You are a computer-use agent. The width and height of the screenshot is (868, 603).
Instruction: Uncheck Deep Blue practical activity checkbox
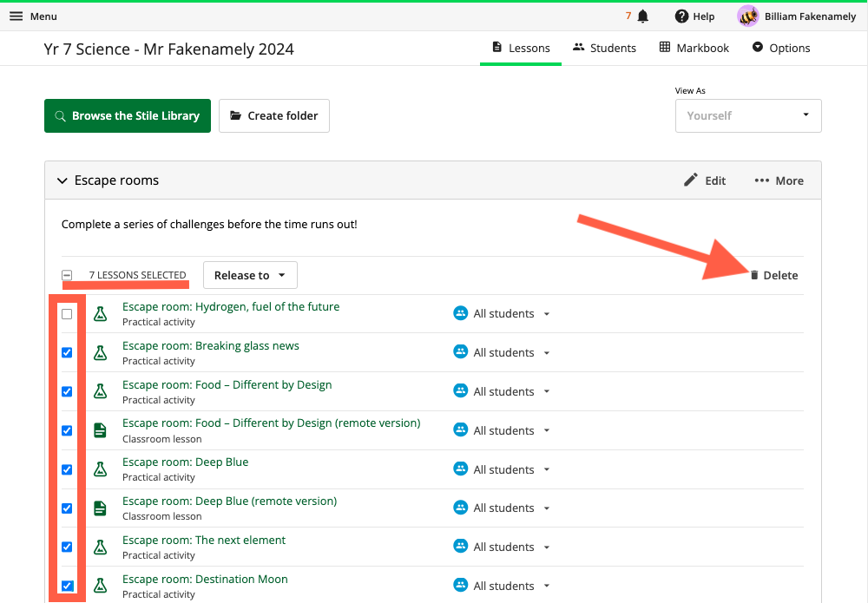[67, 469]
